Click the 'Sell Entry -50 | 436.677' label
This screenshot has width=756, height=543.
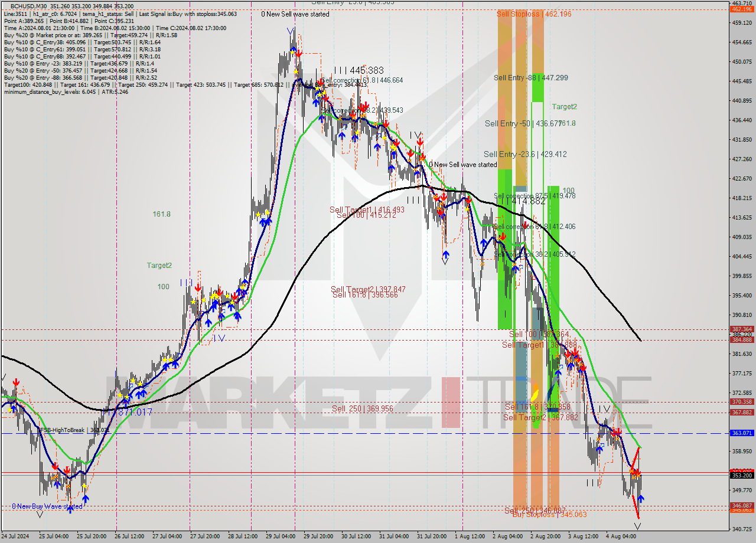point(523,123)
